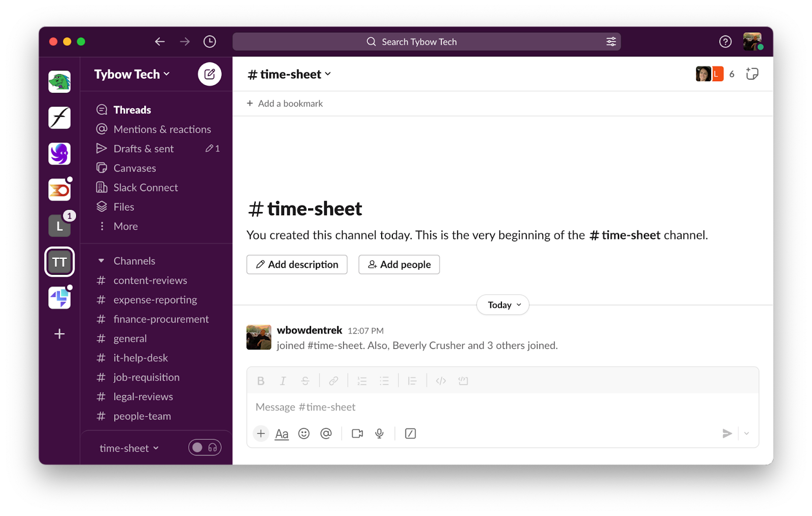Click inside the message input field
Viewport: 812px width, 516px height.
pos(457,407)
